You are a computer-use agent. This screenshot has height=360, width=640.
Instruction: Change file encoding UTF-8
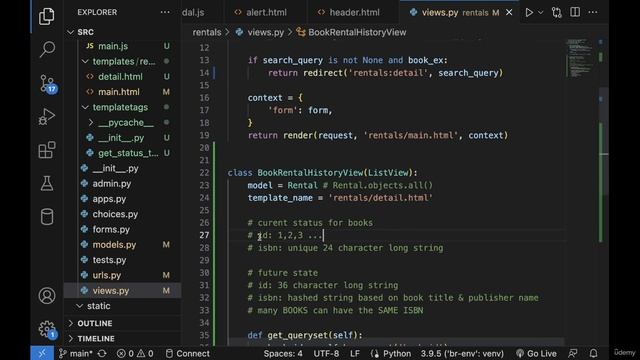[x=326, y=353]
